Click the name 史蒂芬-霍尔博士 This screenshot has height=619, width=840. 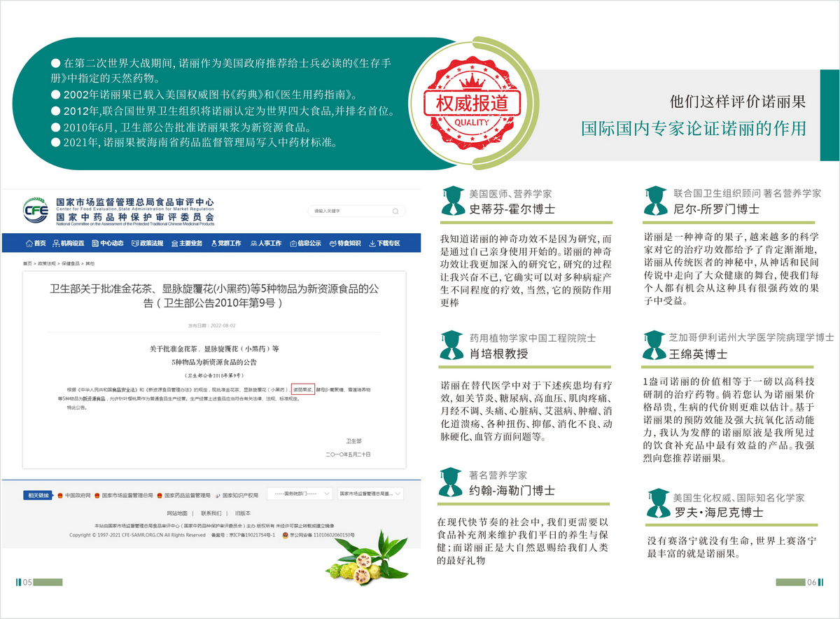point(512,209)
